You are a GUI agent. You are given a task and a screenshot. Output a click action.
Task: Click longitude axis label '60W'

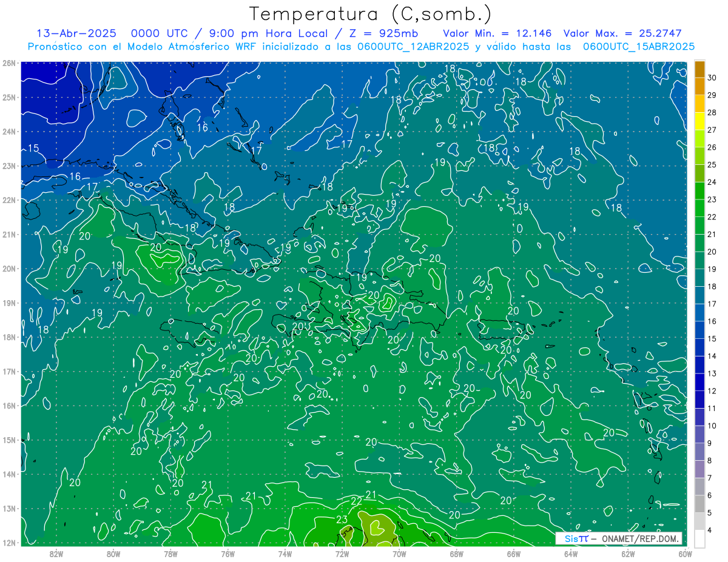(x=686, y=553)
